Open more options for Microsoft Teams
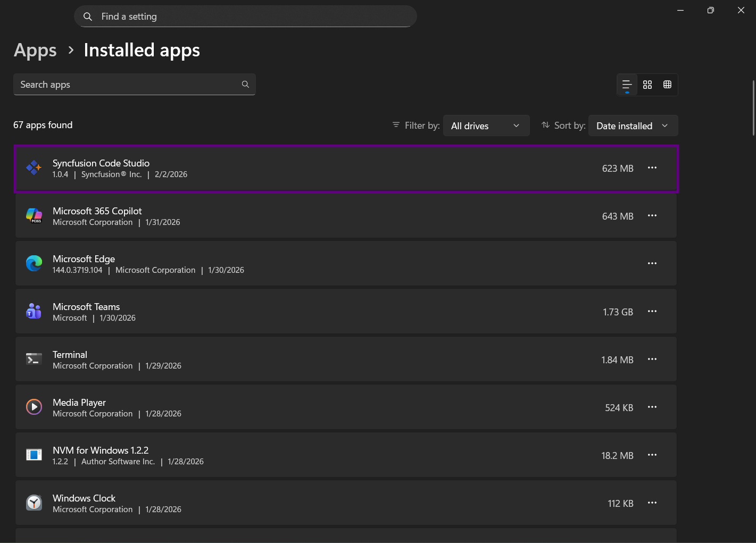 coord(652,312)
